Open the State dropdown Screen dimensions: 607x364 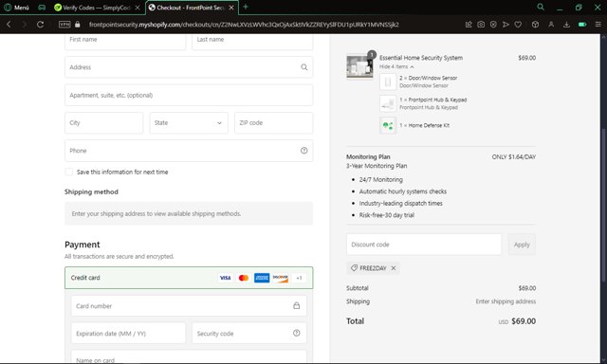point(189,123)
